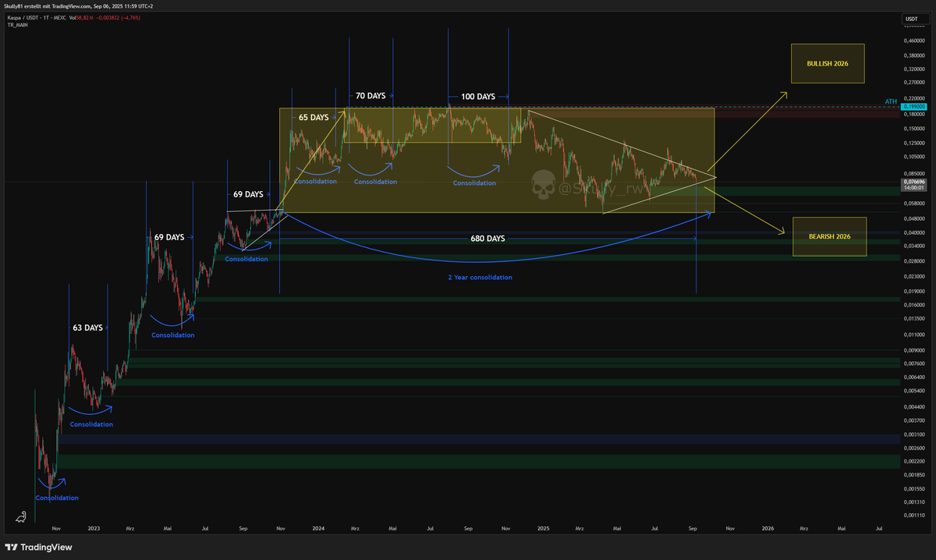936x560 pixels.
Task: Click the 680 DAYS label
Action: coord(487,239)
